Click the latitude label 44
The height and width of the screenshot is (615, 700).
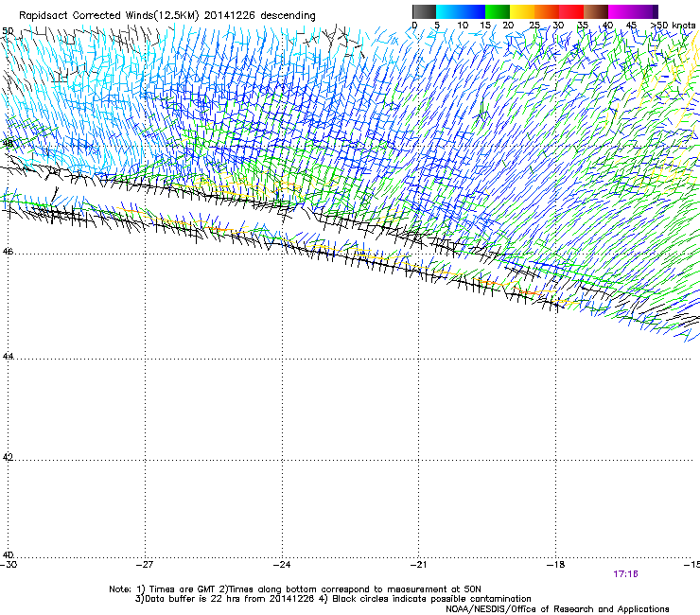(8, 357)
